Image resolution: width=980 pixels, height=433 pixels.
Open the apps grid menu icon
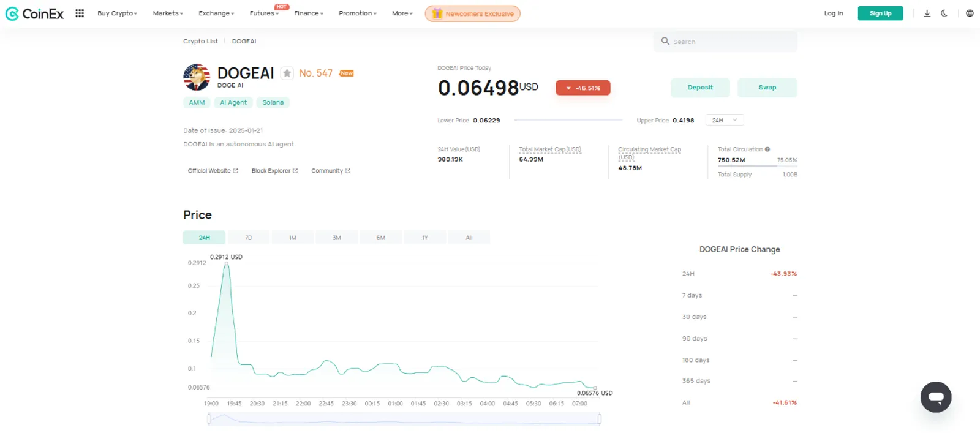tap(80, 13)
